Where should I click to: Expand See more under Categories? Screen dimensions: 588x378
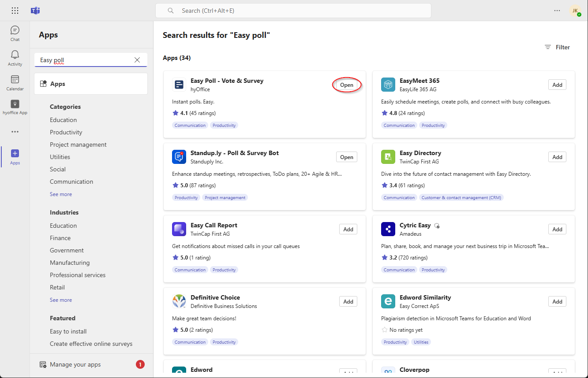point(61,194)
